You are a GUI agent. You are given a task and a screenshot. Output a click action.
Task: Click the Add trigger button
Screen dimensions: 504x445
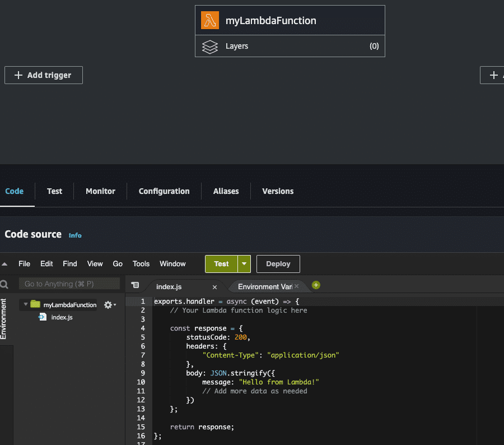pyautogui.click(x=43, y=75)
